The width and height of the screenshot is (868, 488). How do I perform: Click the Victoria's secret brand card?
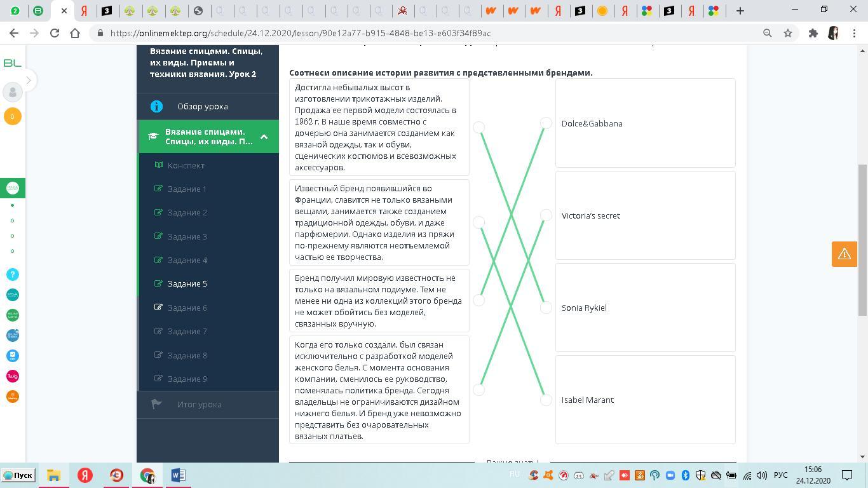coord(646,215)
